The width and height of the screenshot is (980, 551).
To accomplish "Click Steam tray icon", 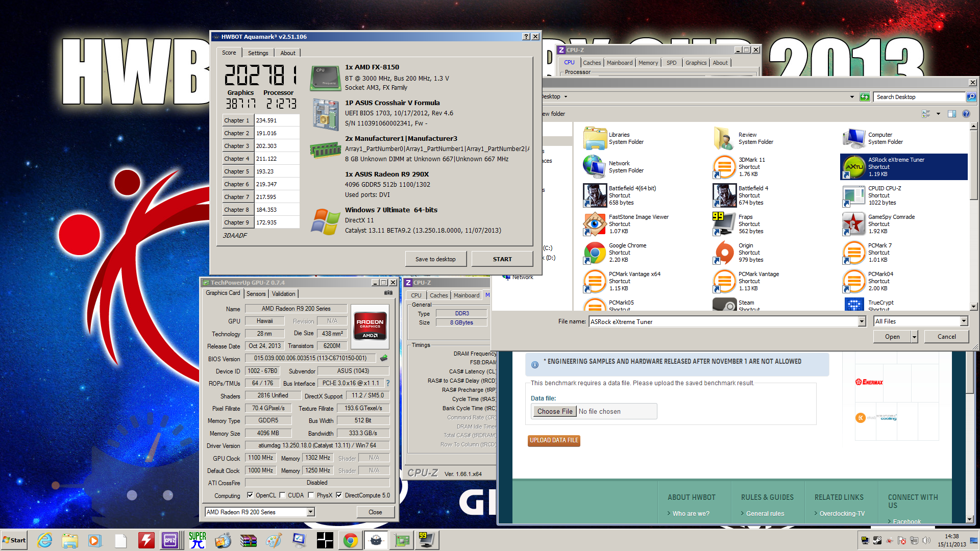I will click(877, 540).
